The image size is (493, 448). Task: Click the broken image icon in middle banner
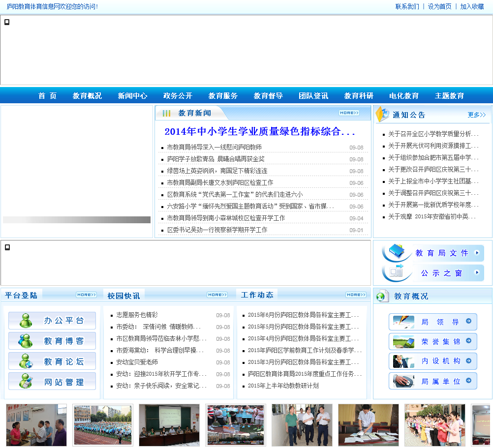click(7, 247)
